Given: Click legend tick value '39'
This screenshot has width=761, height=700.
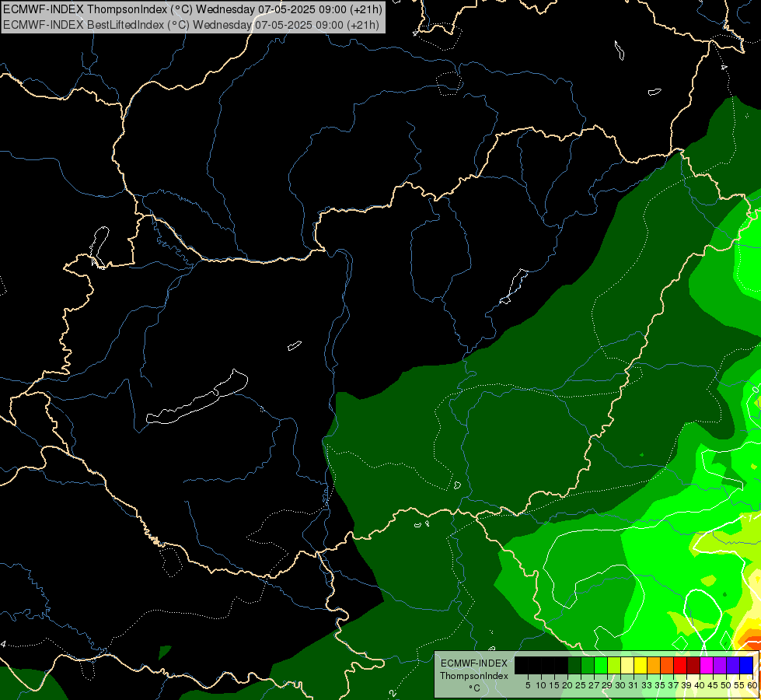Looking at the screenshot, I should coord(686,685).
